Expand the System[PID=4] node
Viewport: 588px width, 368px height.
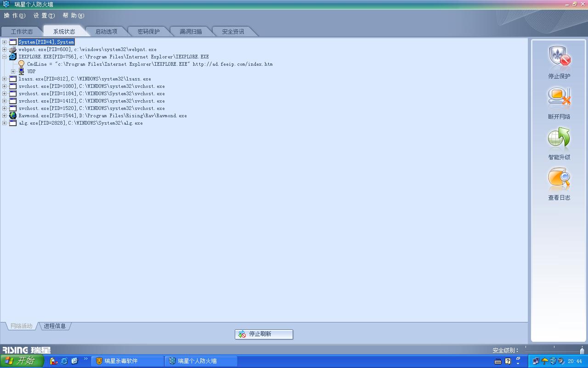click(5, 42)
